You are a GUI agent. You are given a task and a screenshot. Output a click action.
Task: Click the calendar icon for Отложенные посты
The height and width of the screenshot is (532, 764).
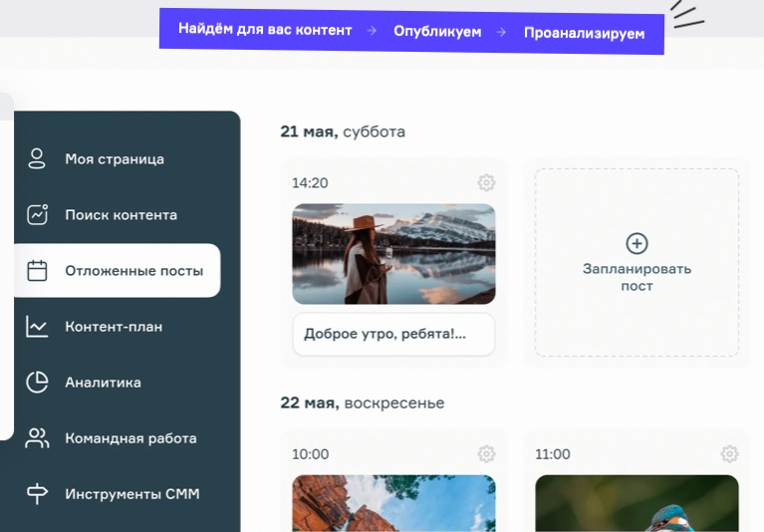[x=37, y=270]
